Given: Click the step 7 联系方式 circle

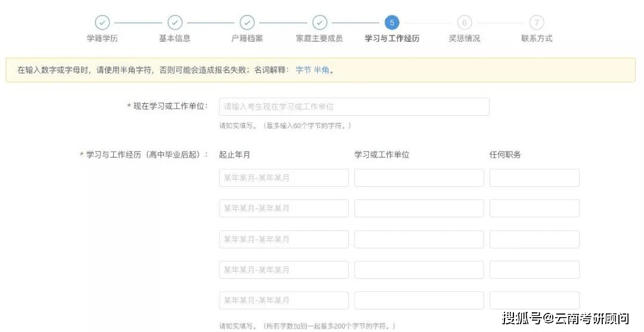Looking at the screenshot, I should click(537, 23).
